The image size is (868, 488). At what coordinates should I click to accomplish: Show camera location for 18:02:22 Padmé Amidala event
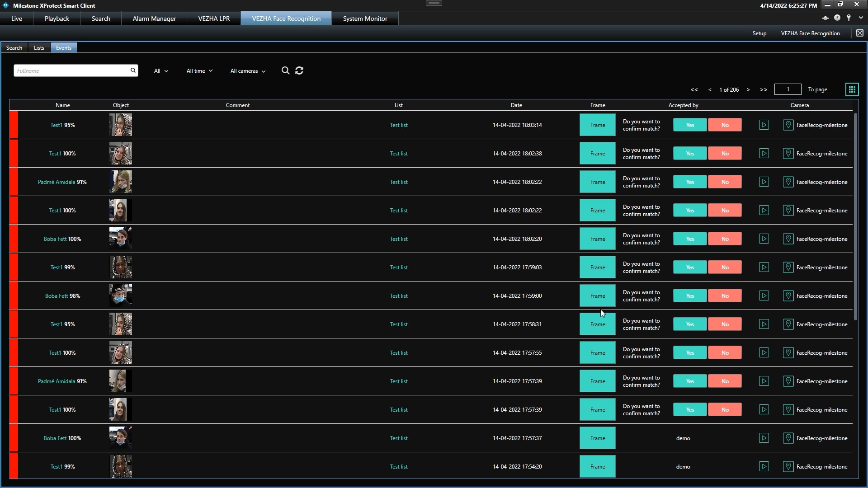(788, 182)
